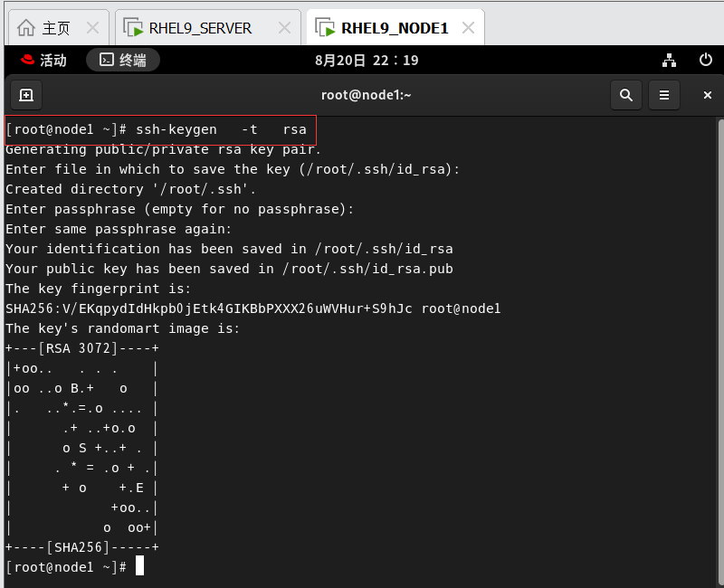The height and width of the screenshot is (588, 724).
Task: Select the RHEL9_NODE1 tab
Action: point(395,28)
